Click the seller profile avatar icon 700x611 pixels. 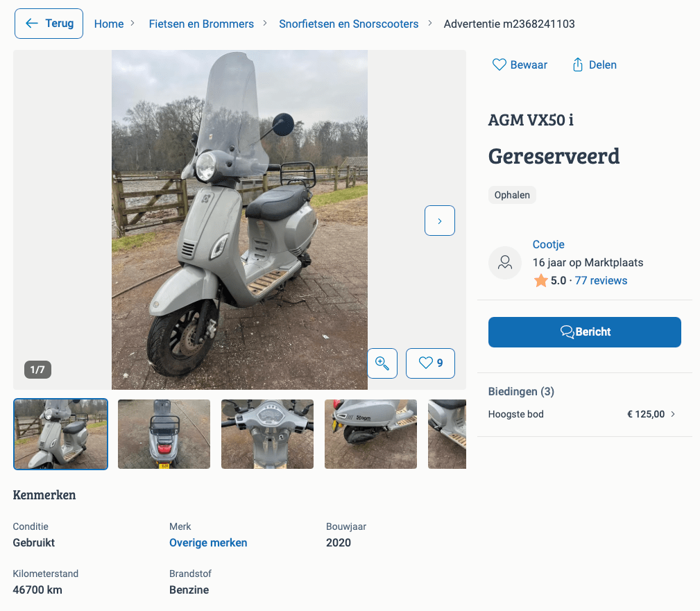click(x=505, y=263)
